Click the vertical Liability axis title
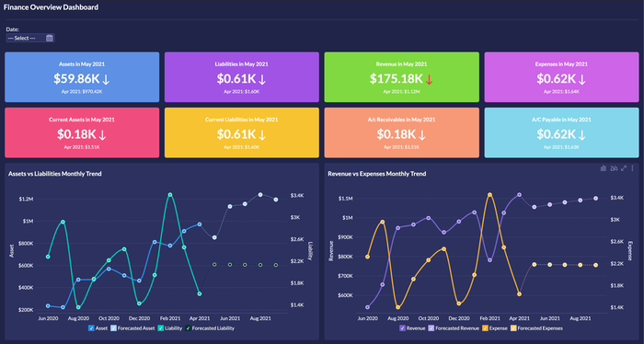Image resolution: width=644 pixels, height=344 pixels. pyautogui.click(x=311, y=251)
